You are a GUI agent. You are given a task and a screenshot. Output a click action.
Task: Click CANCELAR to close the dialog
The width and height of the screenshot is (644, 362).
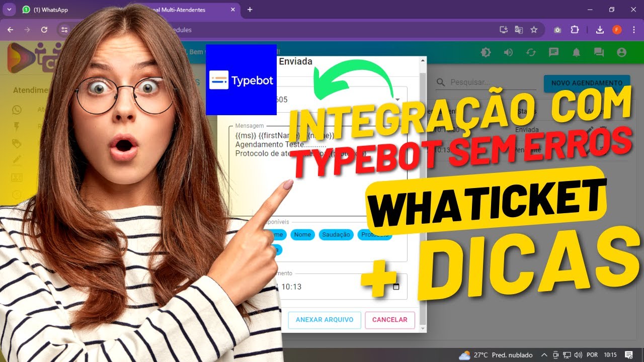click(390, 320)
